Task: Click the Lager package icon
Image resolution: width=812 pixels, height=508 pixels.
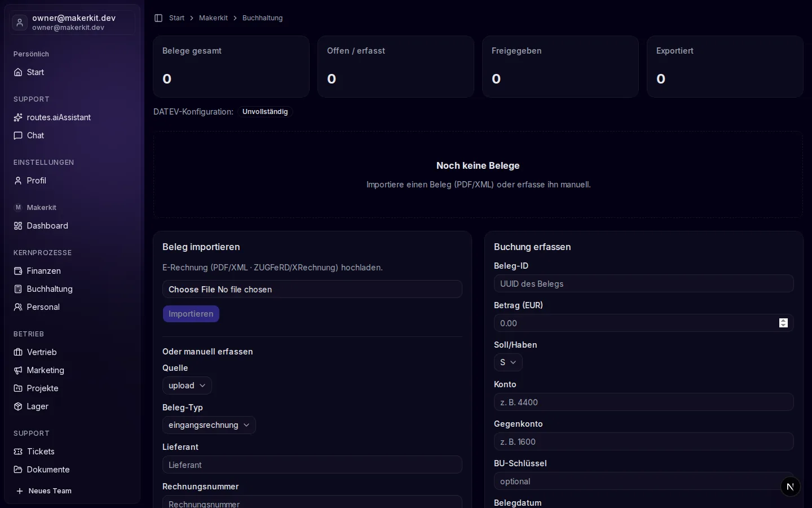Action: (18, 406)
